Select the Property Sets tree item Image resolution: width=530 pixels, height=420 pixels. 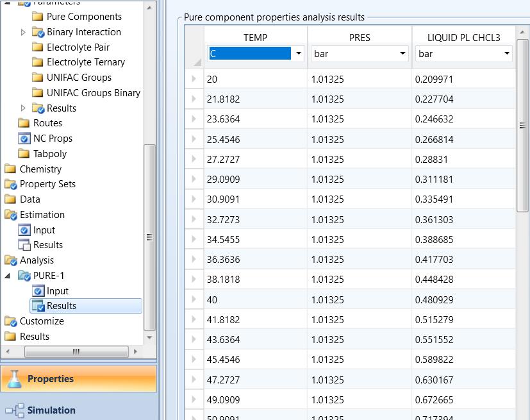(x=47, y=184)
